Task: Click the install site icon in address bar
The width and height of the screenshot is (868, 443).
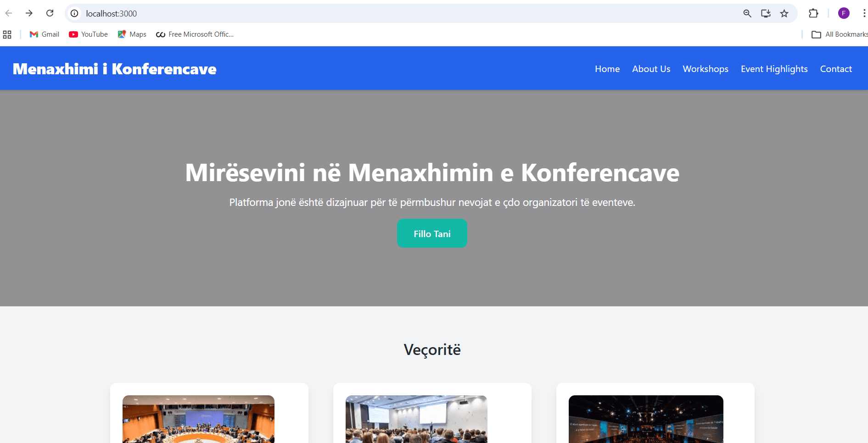Action: (x=765, y=13)
